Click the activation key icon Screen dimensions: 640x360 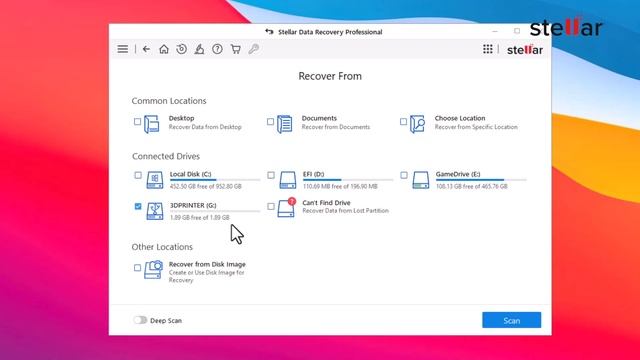tap(253, 49)
